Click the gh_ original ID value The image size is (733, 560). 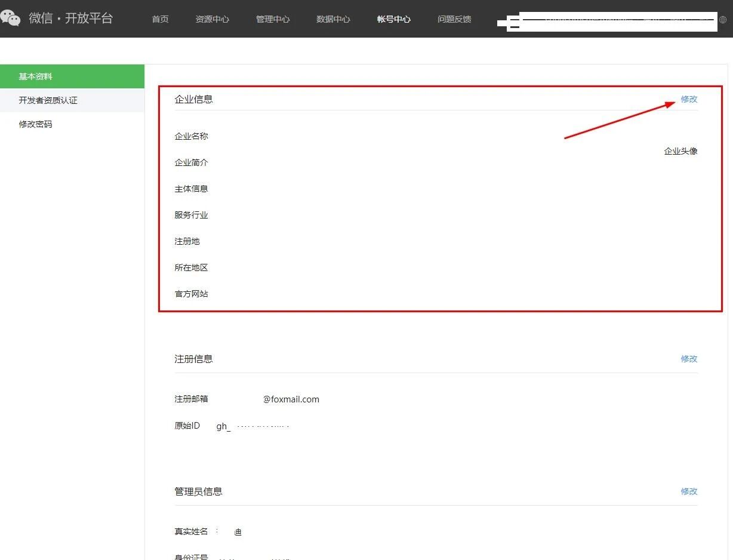coord(252,426)
